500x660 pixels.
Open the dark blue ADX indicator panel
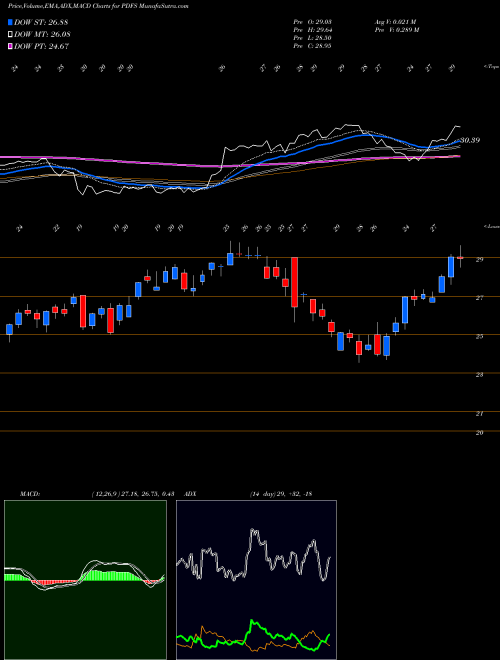(x=256, y=580)
